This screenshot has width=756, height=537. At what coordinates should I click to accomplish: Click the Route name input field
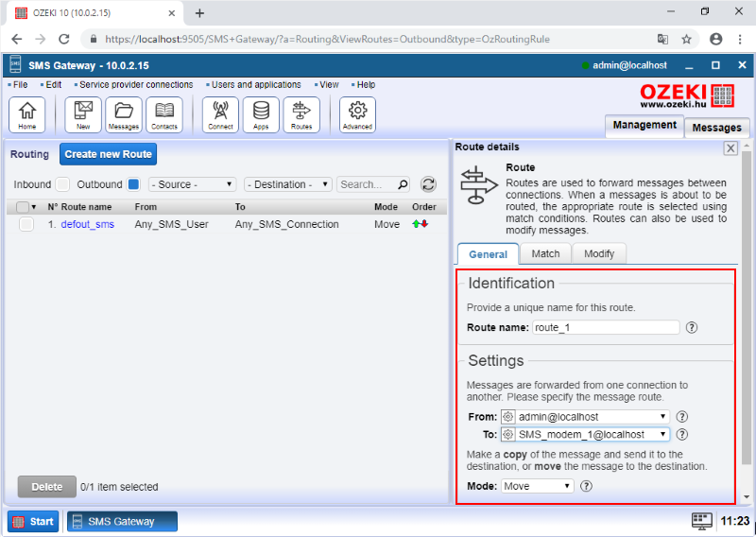[x=606, y=328]
